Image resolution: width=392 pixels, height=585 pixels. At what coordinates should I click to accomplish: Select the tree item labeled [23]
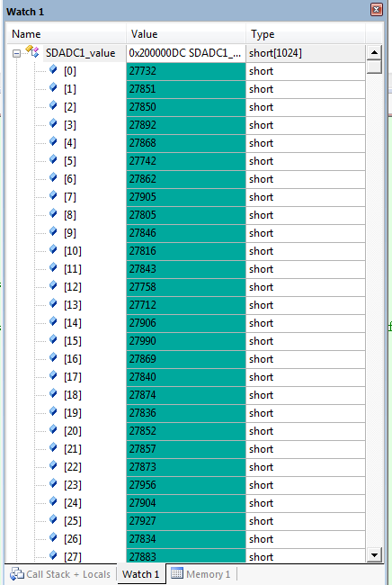[x=73, y=484]
